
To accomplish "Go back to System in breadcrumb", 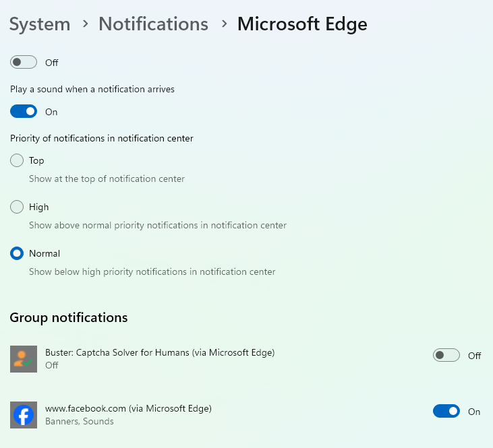I will point(40,24).
